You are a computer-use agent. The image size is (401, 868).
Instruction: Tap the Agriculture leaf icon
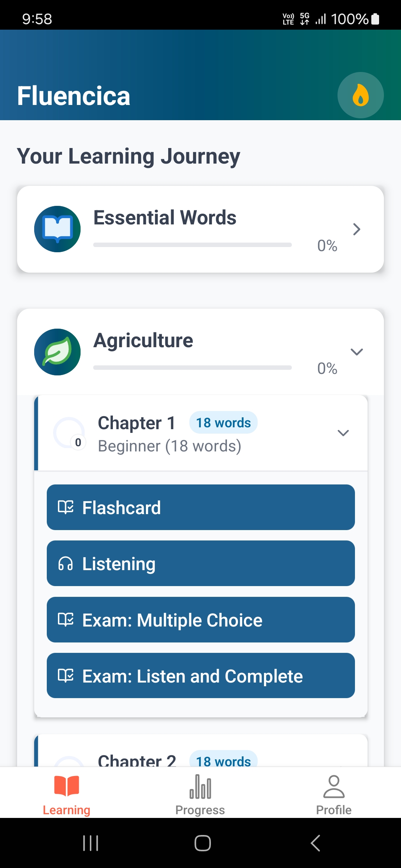[x=58, y=352]
